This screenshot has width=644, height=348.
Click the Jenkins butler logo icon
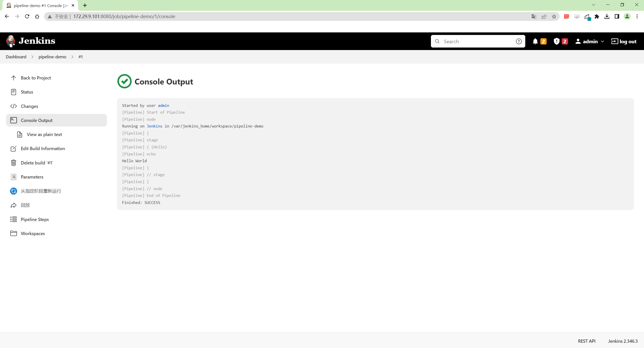pyautogui.click(x=11, y=41)
